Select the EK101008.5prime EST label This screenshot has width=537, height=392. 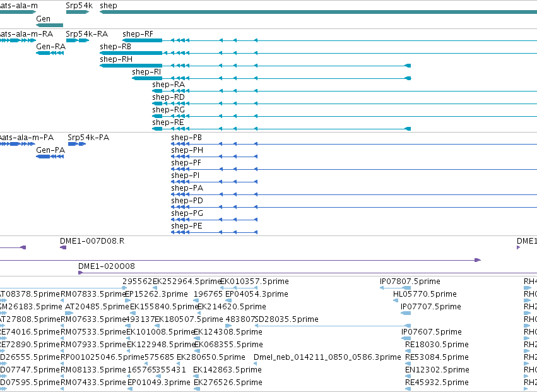coord(161,333)
